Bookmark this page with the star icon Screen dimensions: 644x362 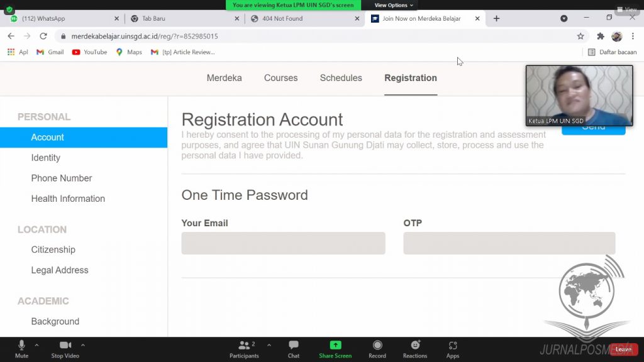coord(580,36)
